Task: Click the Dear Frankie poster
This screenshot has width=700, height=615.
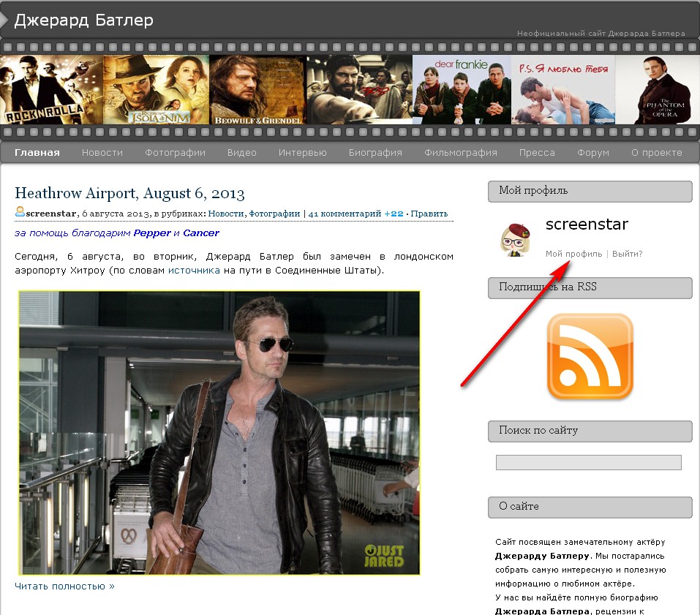Action: pos(462,90)
